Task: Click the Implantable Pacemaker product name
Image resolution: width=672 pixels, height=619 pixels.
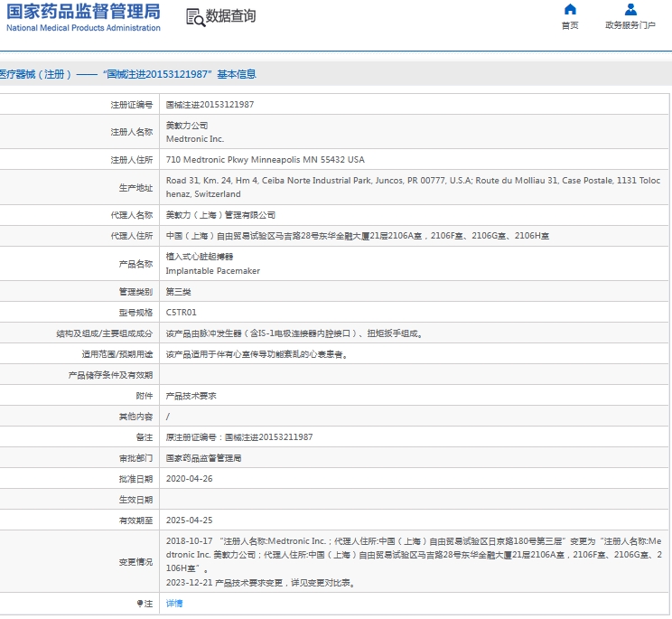Action: point(212,271)
